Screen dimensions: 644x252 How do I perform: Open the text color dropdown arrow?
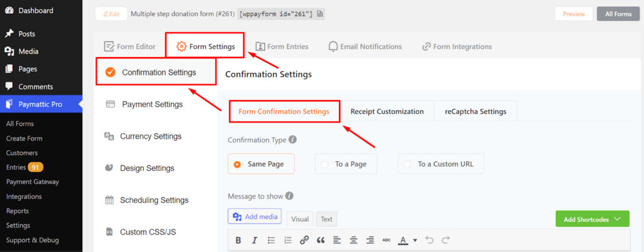(x=415, y=241)
